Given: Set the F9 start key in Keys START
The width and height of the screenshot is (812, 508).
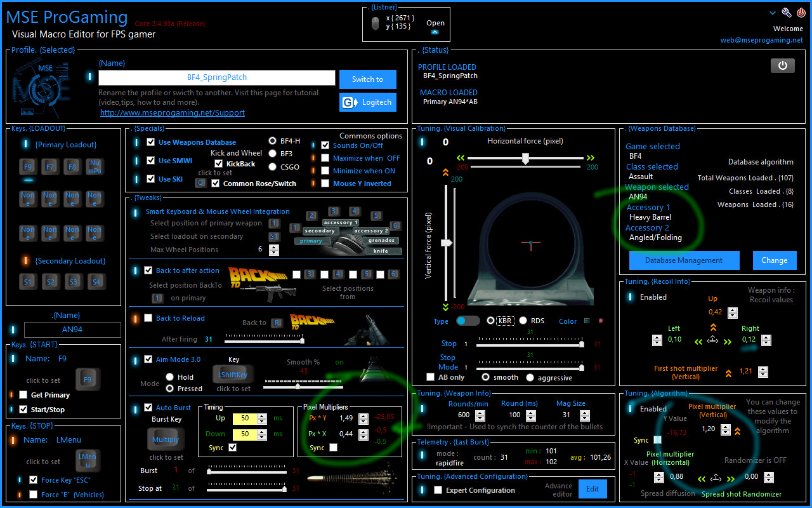Looking at the screenshot, I should 88,380.
